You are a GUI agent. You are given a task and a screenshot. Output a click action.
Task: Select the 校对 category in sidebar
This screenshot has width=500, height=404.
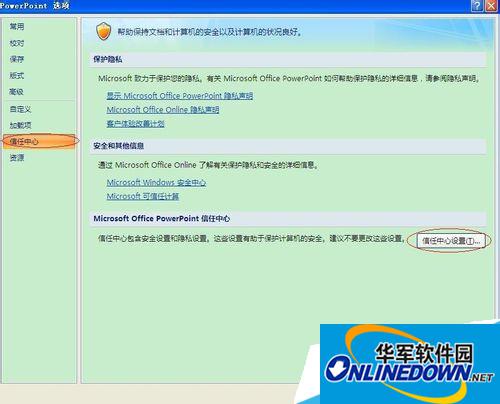pos(17,43)
